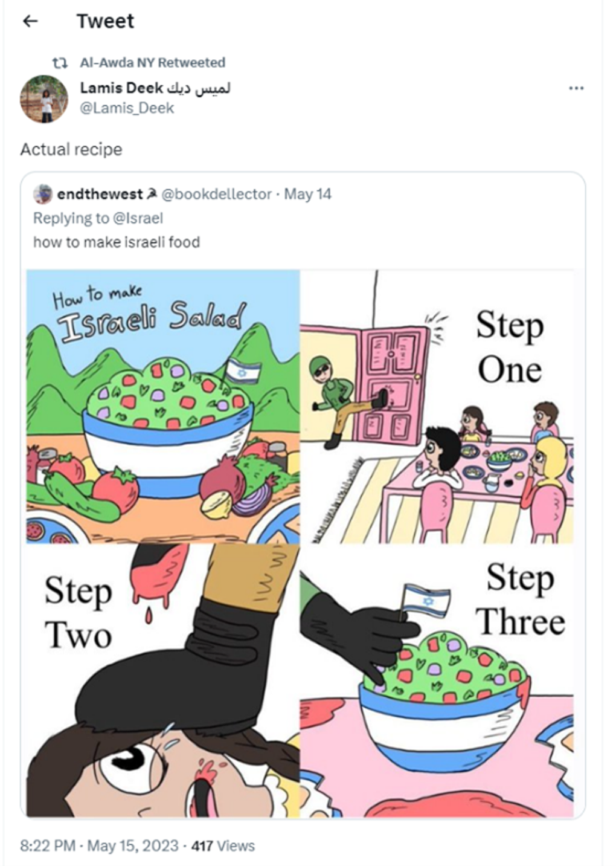The height and width of the screenshot is (866, 616).
Task: Click the "how to make israeli food" quoted text
Action: point(116,242)
